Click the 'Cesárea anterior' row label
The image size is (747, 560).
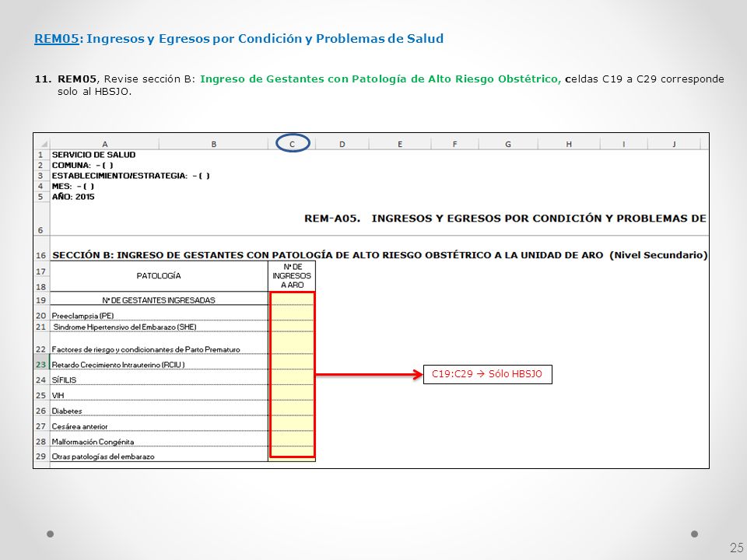(x=79, y=426)
